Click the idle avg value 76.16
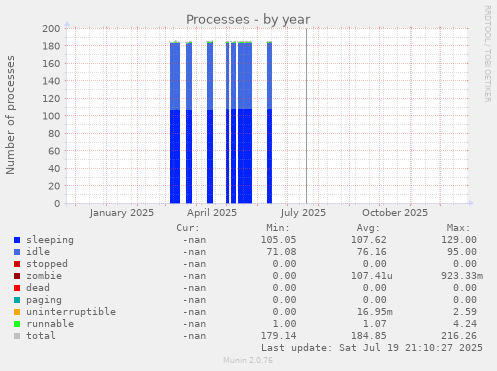The image size is (497, 371). [372, 252]
